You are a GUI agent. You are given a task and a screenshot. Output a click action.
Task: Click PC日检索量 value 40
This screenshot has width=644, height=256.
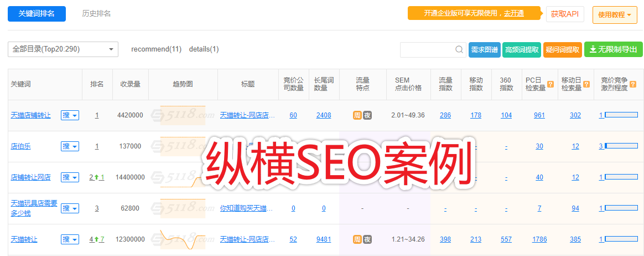pyautogui.click(x=539, y=177)
